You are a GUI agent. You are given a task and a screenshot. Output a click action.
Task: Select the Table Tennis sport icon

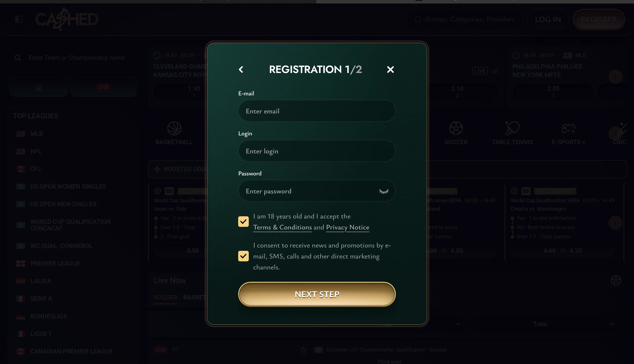click(512, 128)
